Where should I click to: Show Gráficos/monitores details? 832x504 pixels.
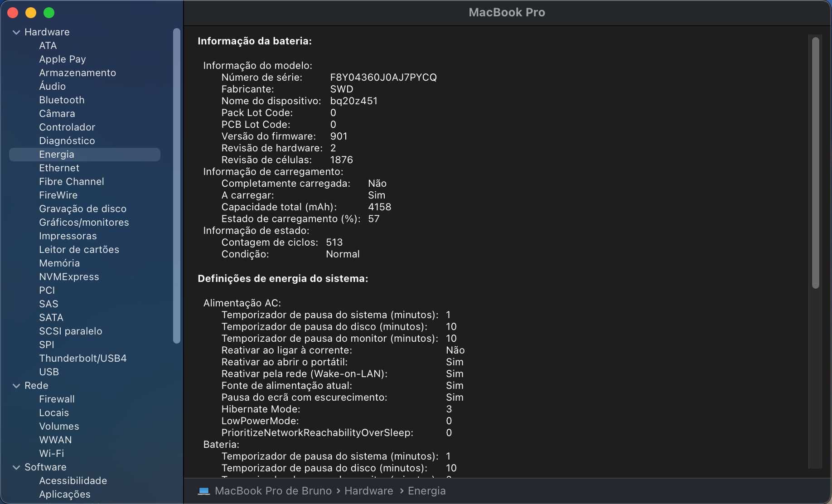pyautogui.click(x=84, y=223)
